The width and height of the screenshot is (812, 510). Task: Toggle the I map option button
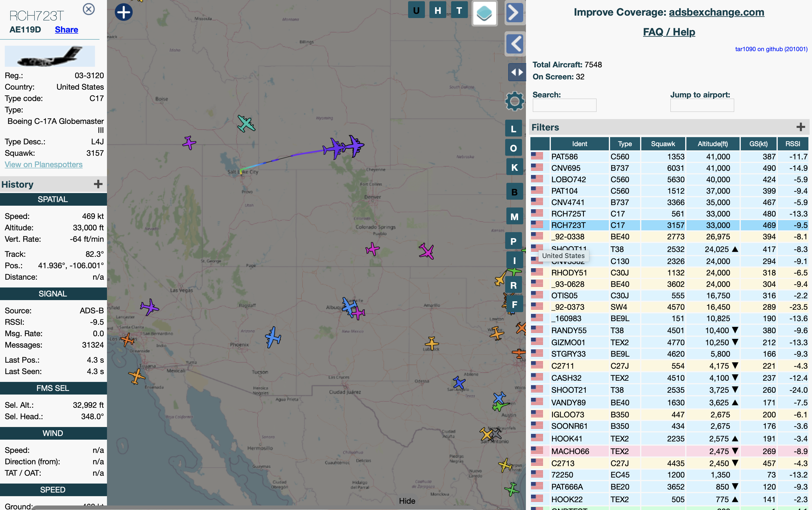point(514,260)
